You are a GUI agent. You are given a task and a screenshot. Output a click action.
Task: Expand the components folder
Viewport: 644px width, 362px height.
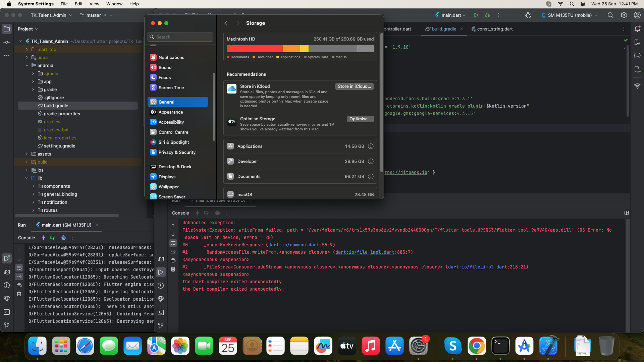(x=33, y=186)
